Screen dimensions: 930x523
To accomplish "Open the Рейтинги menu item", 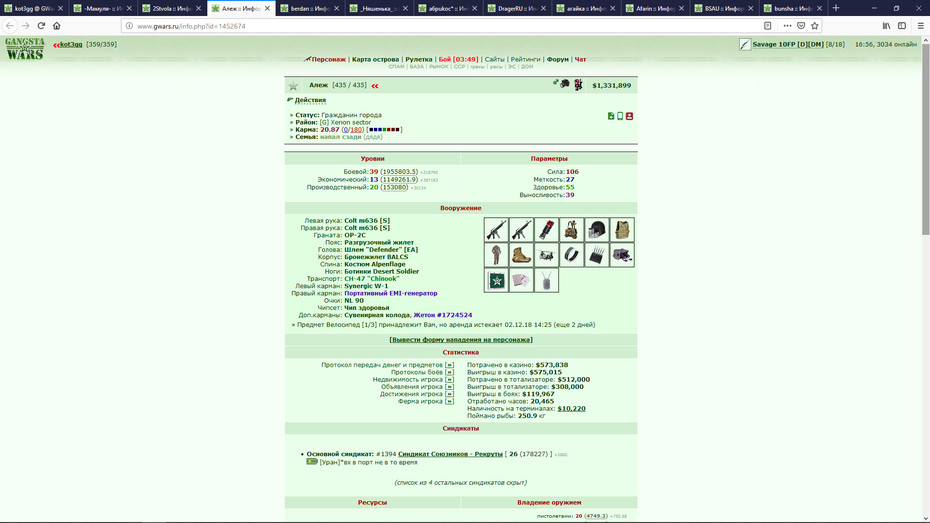I will (x=525, y=59).
